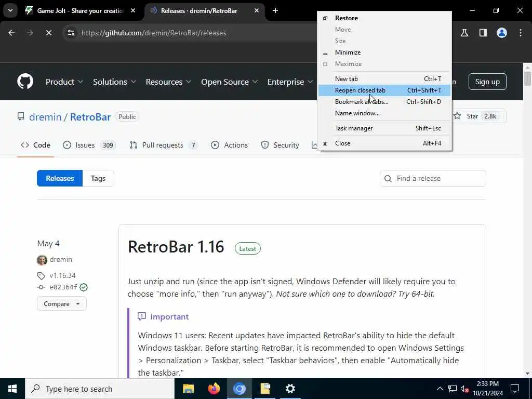Click the Sign up button
The image size is (532, 399).
[487, 82]
